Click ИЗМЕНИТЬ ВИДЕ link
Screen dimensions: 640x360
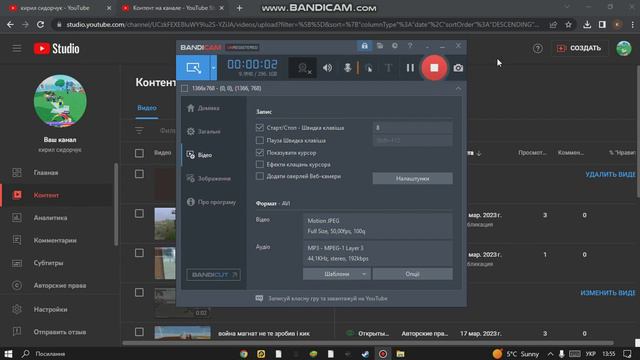[607, 293]
